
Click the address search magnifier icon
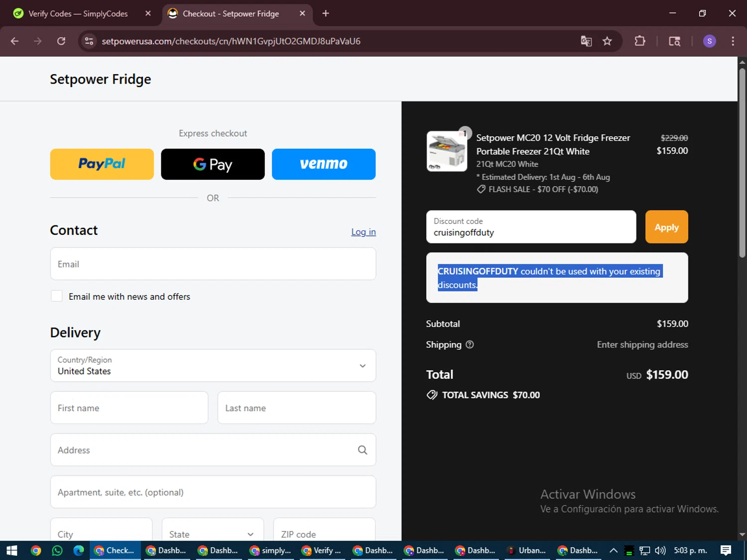click(363, 450)
